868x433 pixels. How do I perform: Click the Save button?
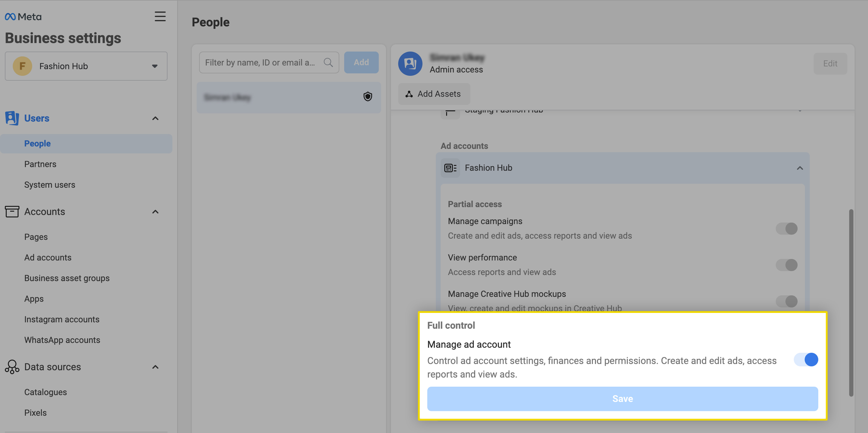pyautogui.click(x=622, y=399)
